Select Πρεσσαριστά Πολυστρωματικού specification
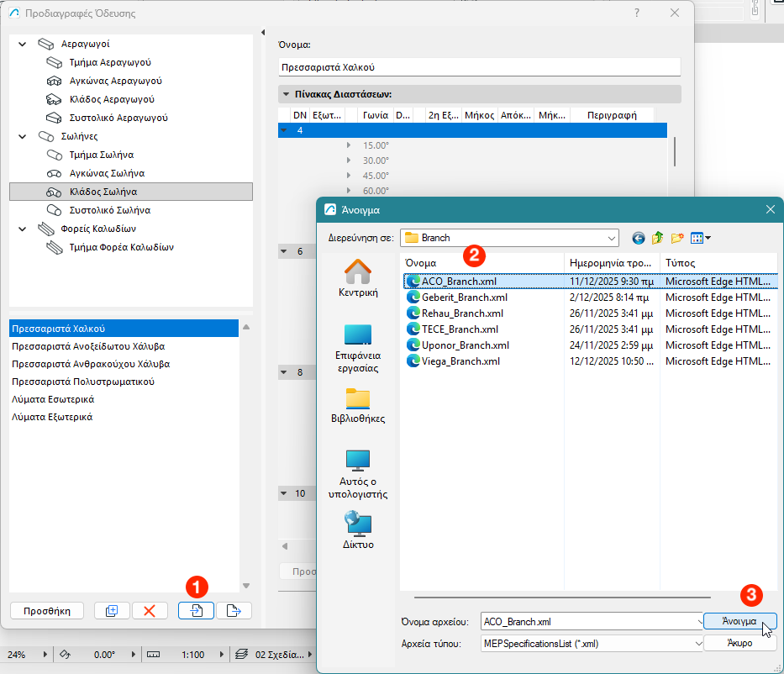Screen dimensions: 784x674 pos(124,382)
